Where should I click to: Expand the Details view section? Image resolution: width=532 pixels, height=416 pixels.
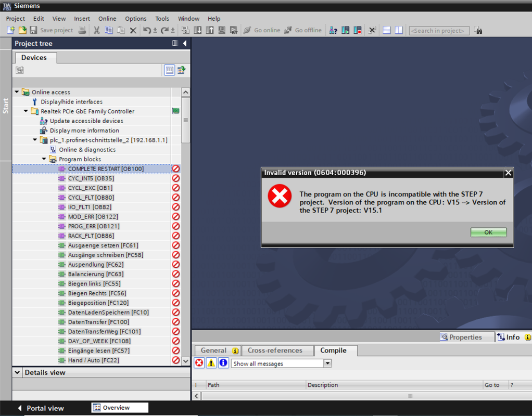(17, 372)
